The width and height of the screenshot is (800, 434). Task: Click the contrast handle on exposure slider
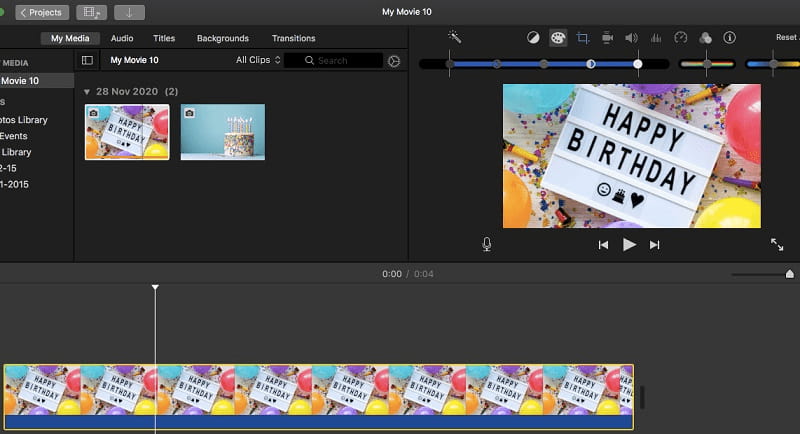point(590,64)
